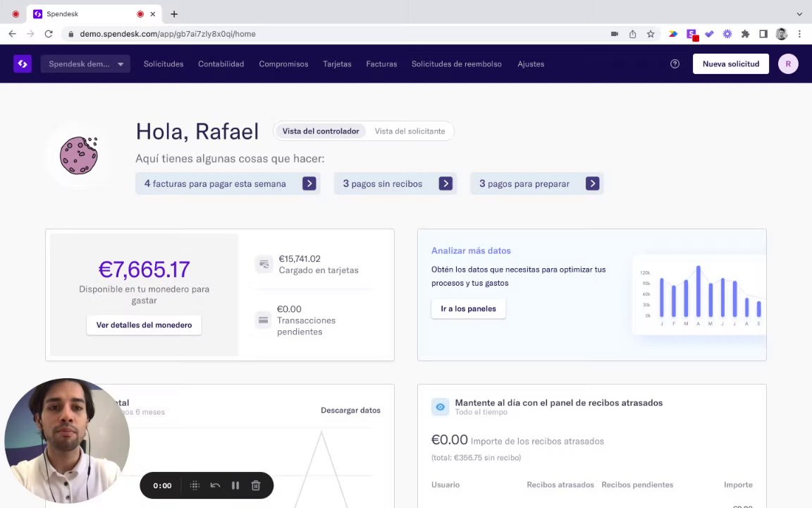Open Ajustes settings
The image size is (812, 508).
point(531,64)
